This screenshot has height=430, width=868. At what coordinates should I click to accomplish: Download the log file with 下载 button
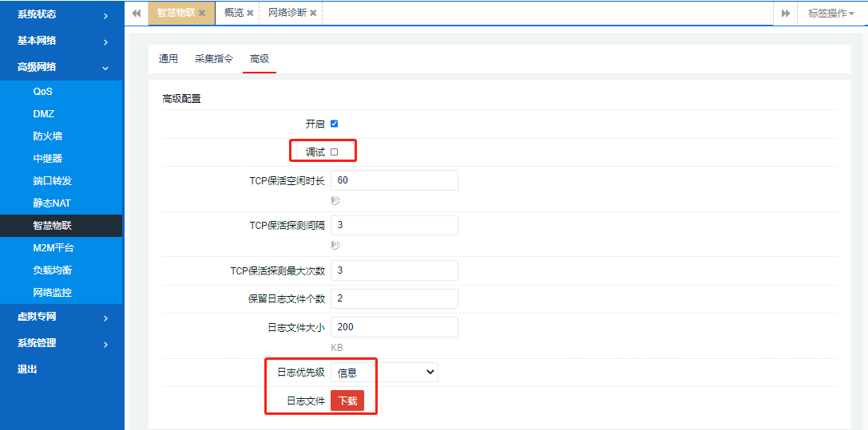[x=347, y=400]
